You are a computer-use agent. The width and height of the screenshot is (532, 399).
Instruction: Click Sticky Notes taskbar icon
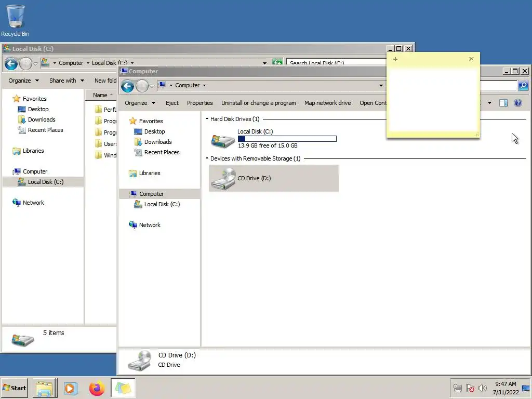(123, 388)
